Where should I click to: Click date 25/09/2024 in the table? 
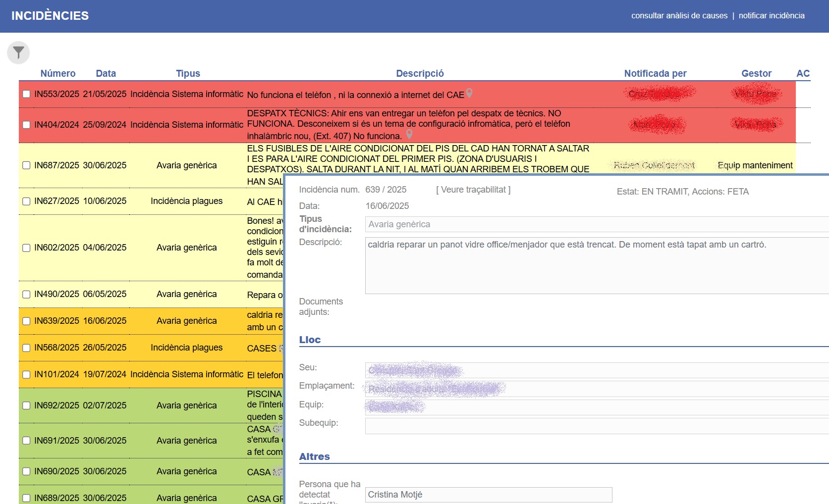pos(105,125)
